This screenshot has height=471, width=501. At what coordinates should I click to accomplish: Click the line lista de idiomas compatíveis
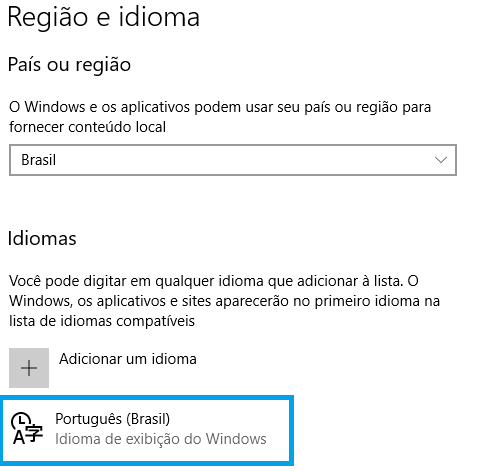pos(102,321)
